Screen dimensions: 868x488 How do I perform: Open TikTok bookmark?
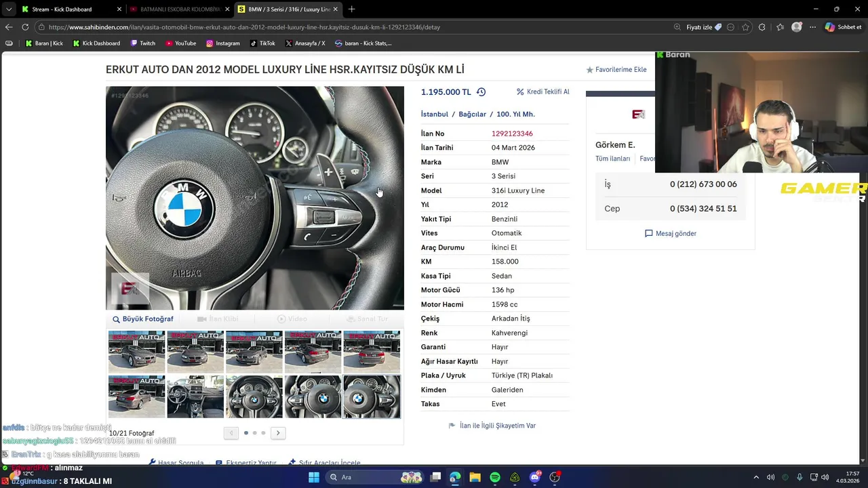coord(262,43)
